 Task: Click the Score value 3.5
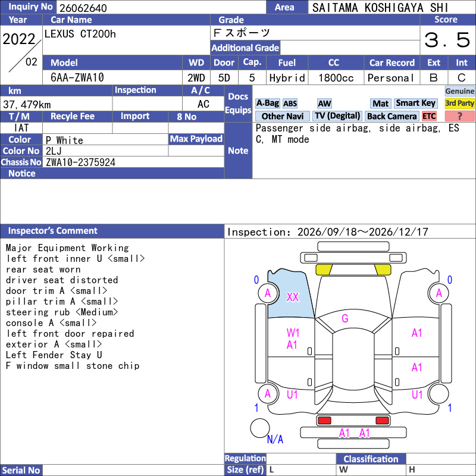[x=447, y=40]
